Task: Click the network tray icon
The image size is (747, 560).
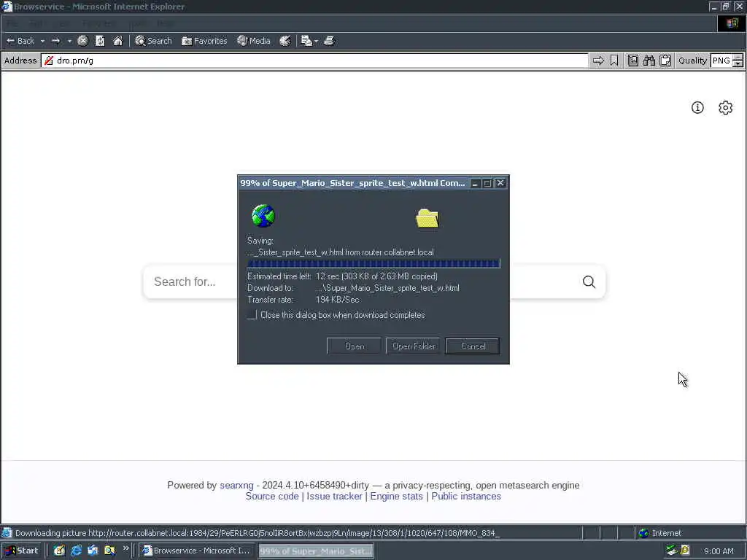Action: coord(671,551)
